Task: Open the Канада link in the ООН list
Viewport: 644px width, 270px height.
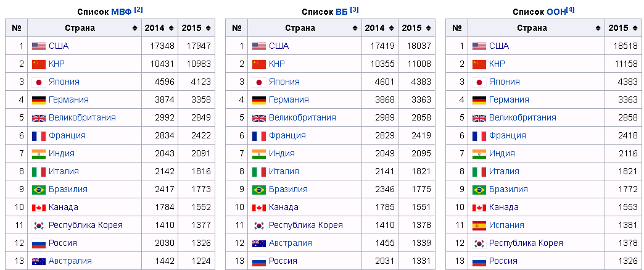Action: pyautogui.click(x=504, y=208)
